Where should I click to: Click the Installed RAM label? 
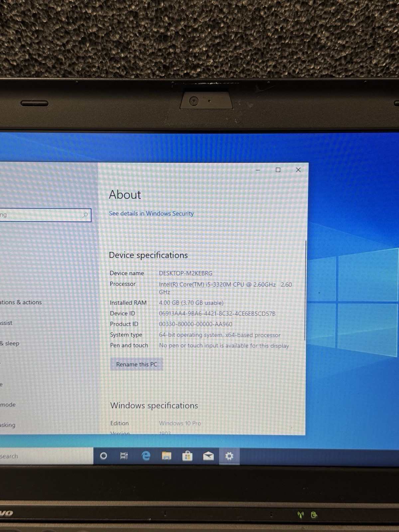click(x=128, y=303)
